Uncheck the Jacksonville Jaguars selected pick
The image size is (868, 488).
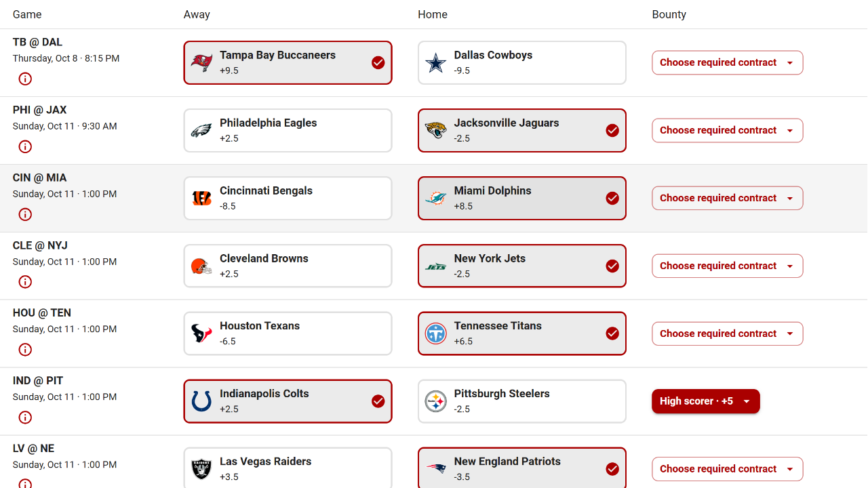coord(612,130)
